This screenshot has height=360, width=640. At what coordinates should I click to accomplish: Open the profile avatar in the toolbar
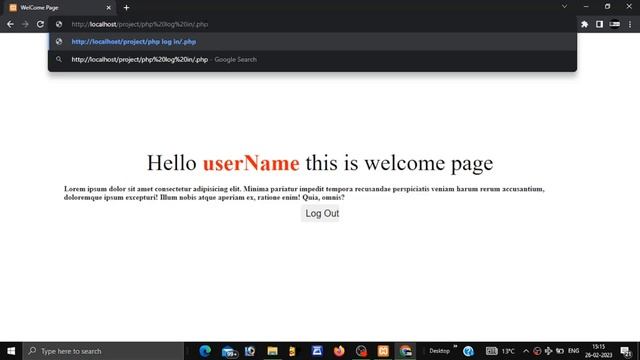[x=615, y=24]
